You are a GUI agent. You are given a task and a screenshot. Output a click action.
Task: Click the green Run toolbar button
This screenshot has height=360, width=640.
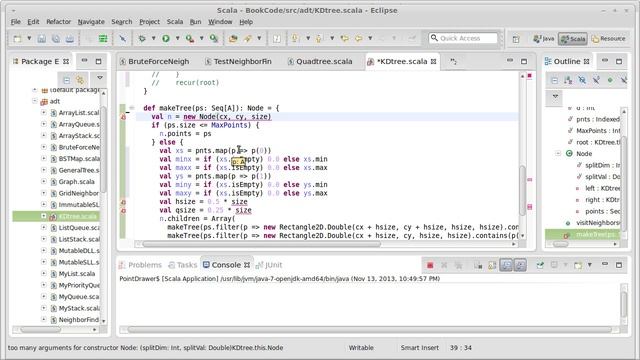tap(166, 38)
